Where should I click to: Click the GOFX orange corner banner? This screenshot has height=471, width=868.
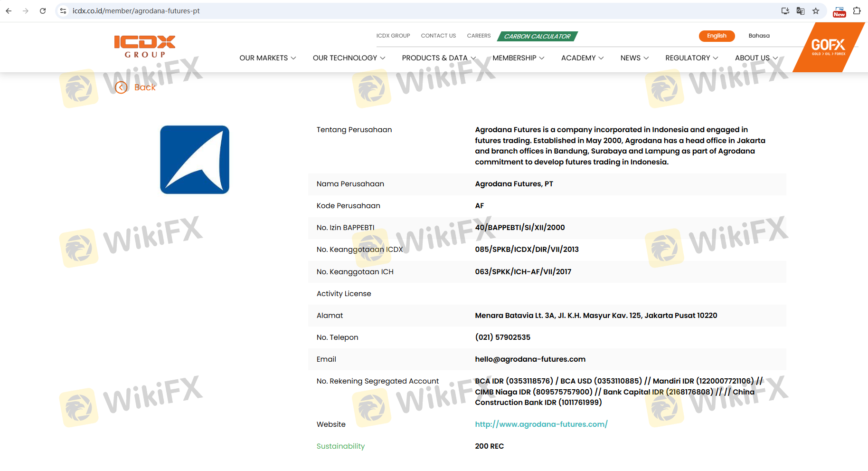tap(828, 47)
